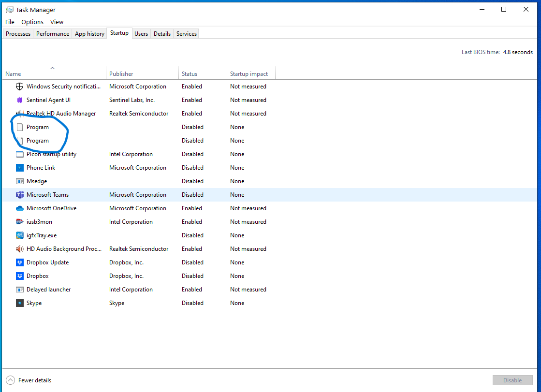Select the PIcon startup utility name
Image resolution: width=541 pixels, height=392 pixels.
tap(51, 154)
